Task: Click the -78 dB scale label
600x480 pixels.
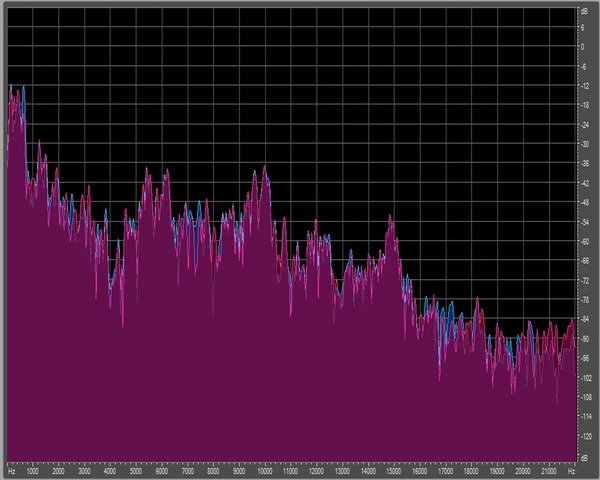Action: [x=584, y=300]
